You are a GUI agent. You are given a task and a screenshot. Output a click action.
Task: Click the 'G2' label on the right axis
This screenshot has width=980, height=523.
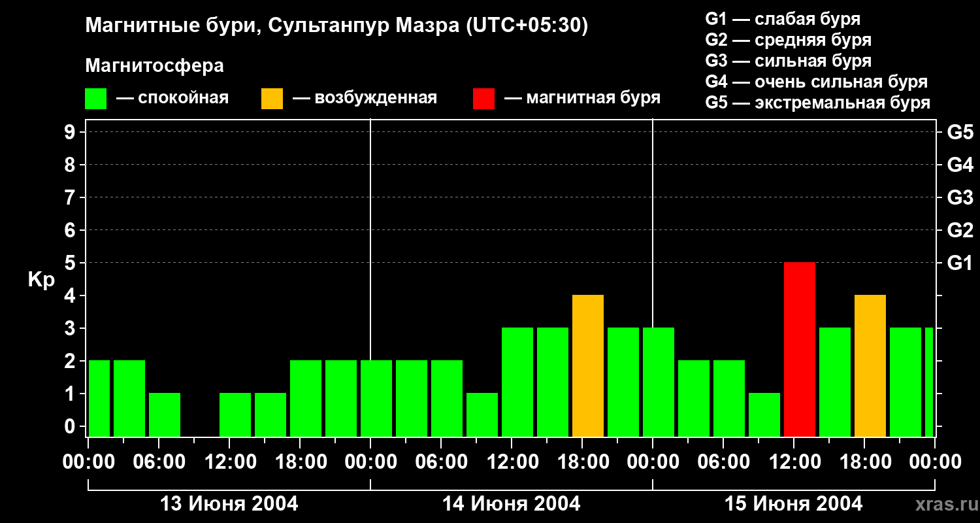[960, 230]
